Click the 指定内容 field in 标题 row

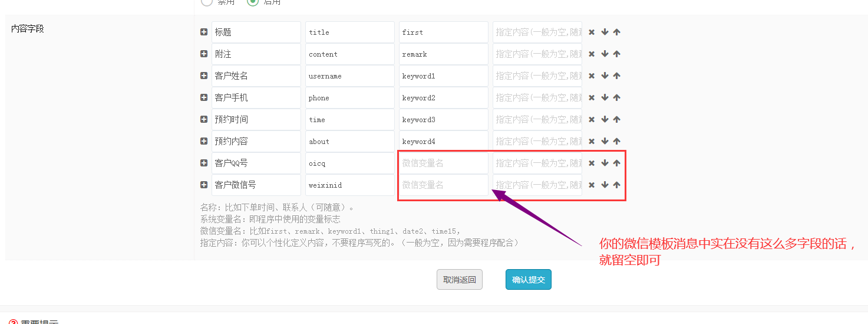[537, 32]
